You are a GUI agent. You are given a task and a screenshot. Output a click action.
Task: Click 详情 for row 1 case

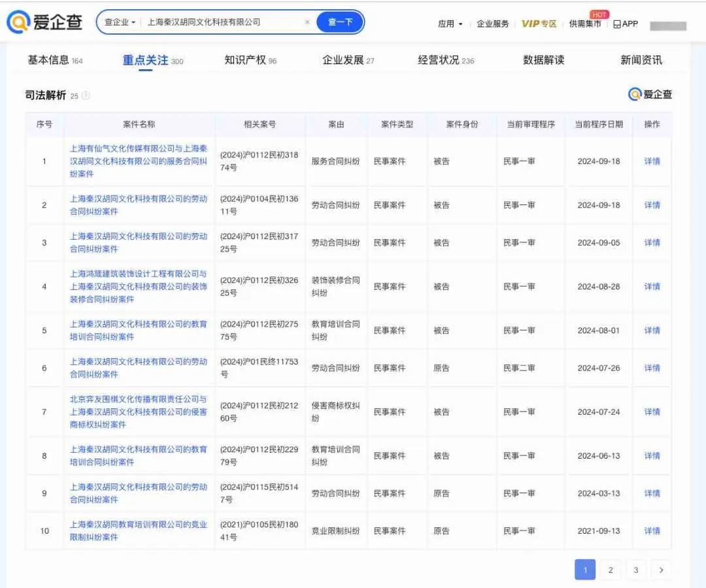pos(652,161)
